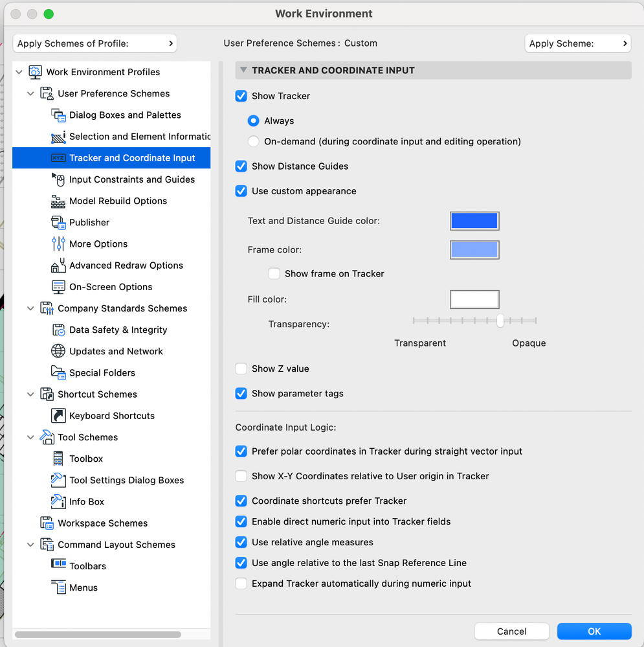Click the Cancel button
644x647 pixels.
pos(511,631)
